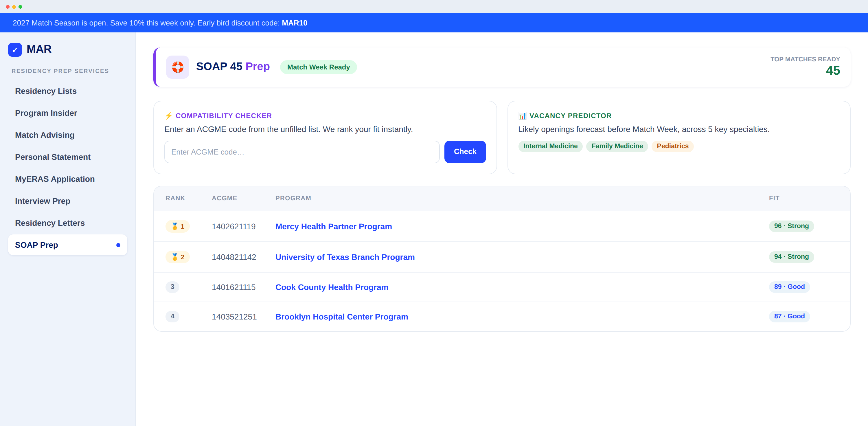Focus the Enter ACGME code field
The image size is (868, 426).
302,152
